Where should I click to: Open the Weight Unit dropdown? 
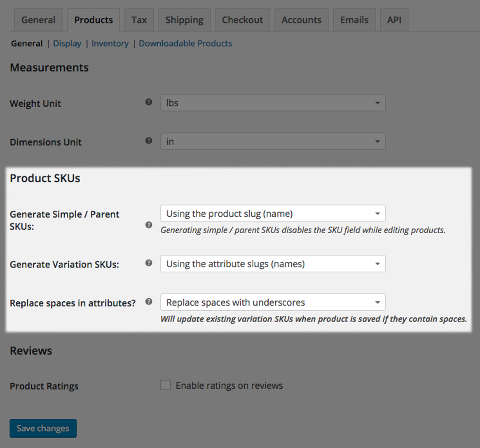pyautogui.click(x=273, y=102)
